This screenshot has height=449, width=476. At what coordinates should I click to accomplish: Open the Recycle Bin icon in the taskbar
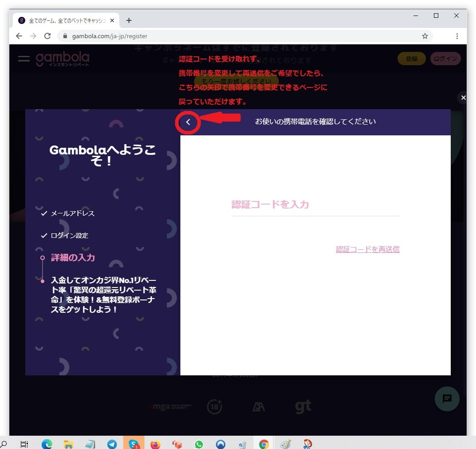[242, 444]
